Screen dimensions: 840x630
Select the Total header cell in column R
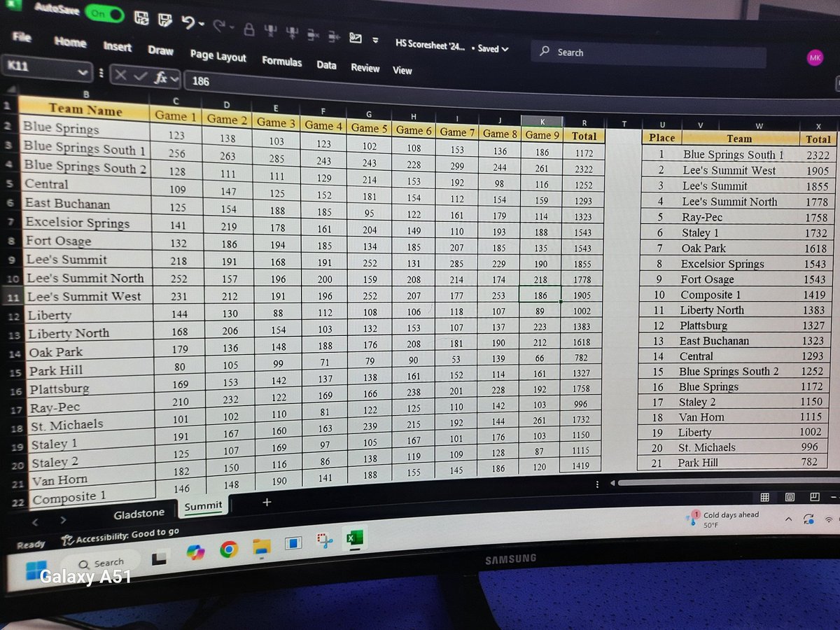pyautogui.click(x=584, y=136)
